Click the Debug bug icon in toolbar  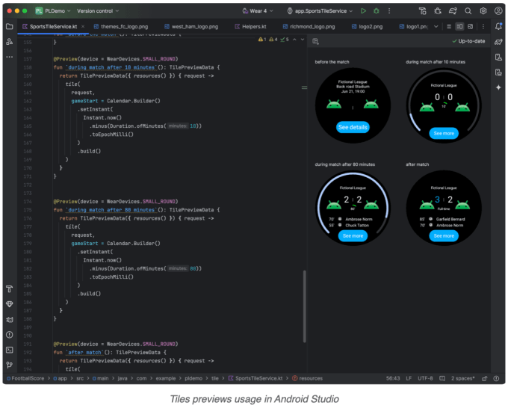pos(375,11)
